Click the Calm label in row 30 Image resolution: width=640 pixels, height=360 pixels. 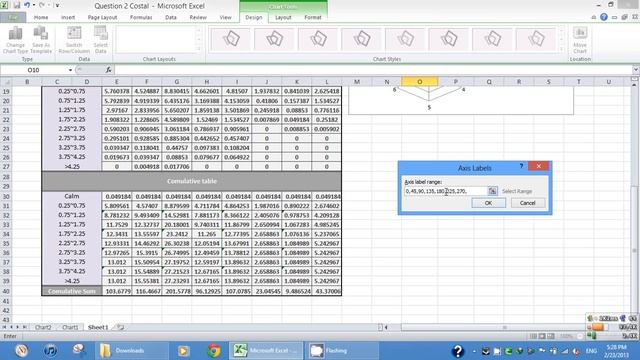click(72, 196)
